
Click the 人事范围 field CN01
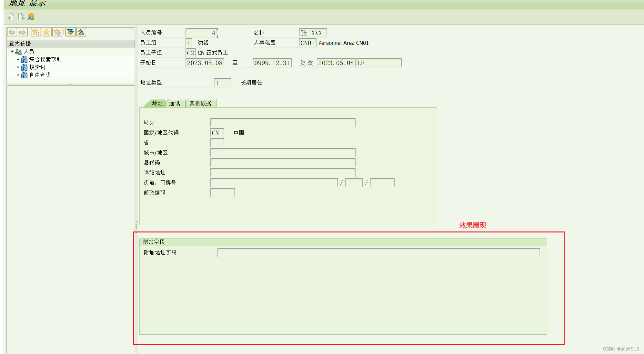tap(307, 43)
